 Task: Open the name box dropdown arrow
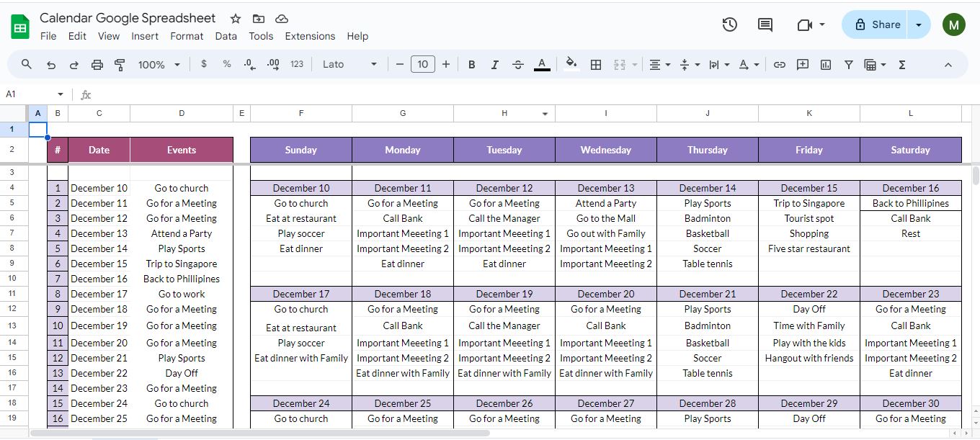61,94
